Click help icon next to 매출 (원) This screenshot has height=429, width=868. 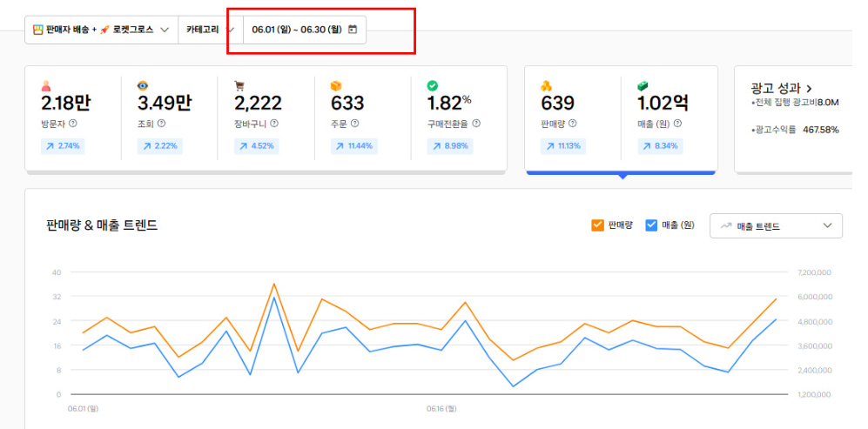(x=677, y=124)
